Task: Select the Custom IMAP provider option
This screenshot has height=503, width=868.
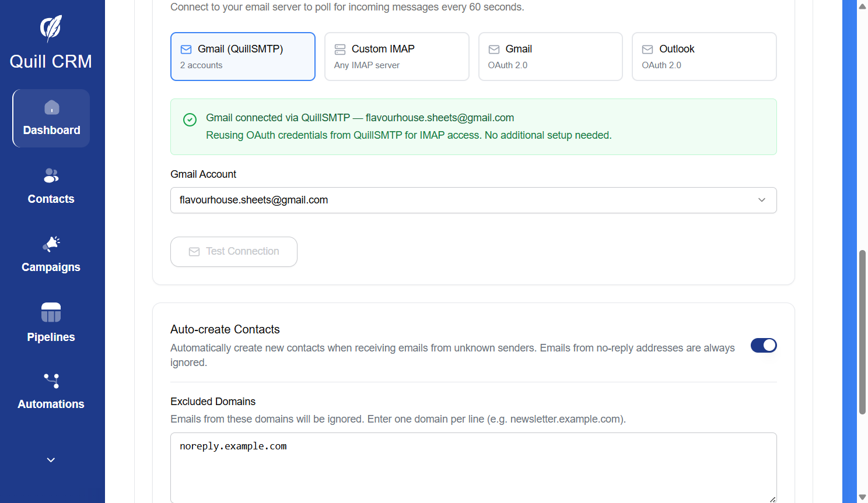Action: (397, 56)
